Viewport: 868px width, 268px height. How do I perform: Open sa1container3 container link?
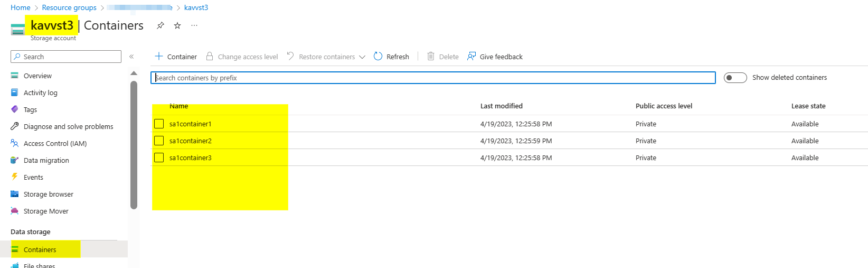[191, 158]
